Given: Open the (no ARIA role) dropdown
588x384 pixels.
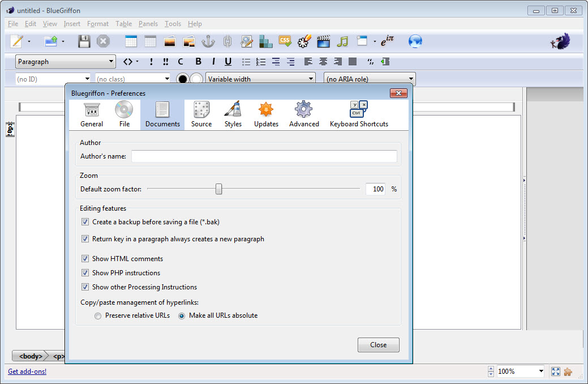Looking at the screenshot, I should [370, 79].
